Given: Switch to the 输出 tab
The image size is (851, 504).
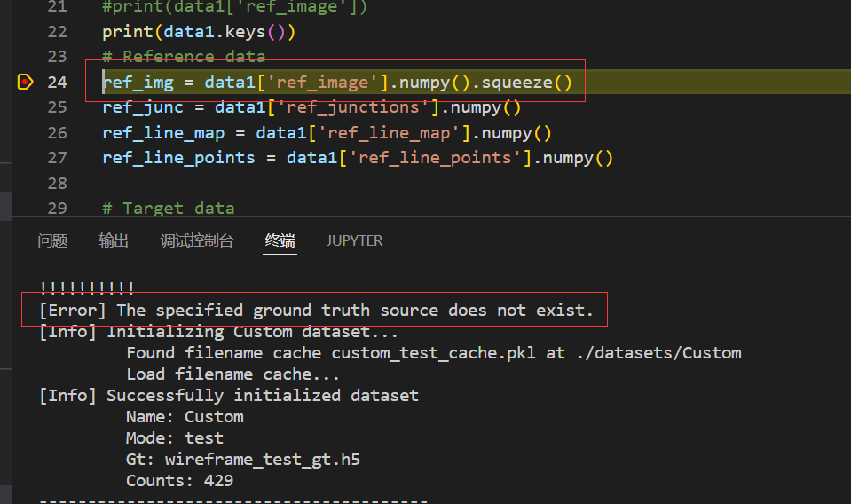Looking at the screenshot, I should click(114, 240).
